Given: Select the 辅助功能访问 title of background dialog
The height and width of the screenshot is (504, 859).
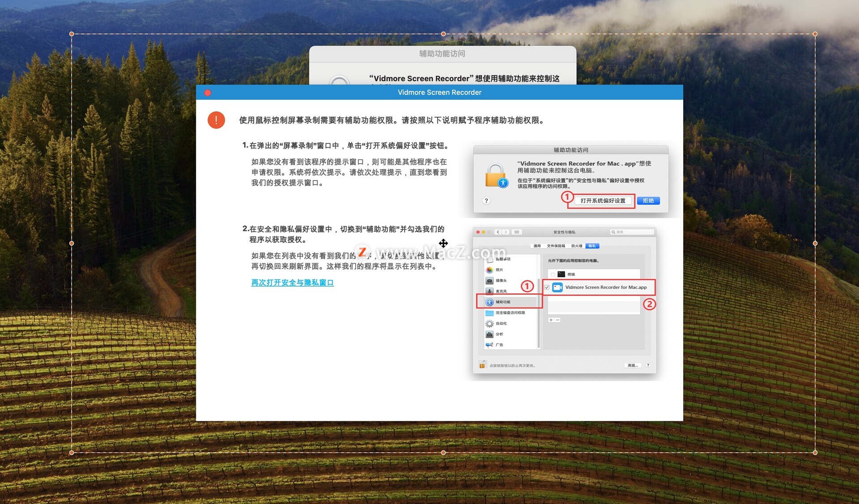Looking at the screenshot, I should click(442, 54).
